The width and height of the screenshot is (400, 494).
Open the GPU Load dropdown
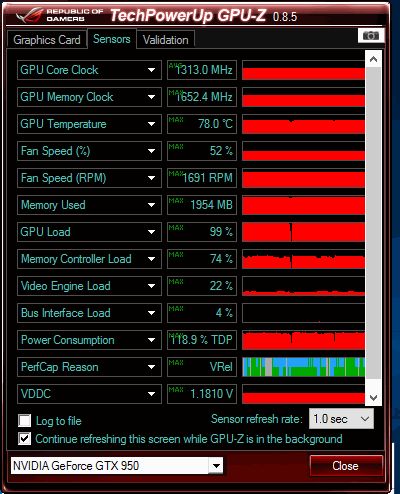tap(89, 232)
